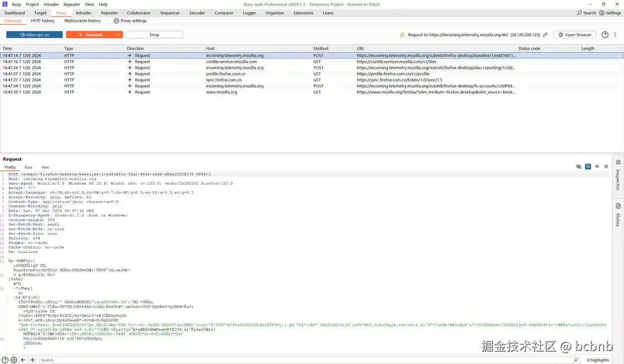Drop the intercepted request
Viewport: 624px width, 364px height.
154,35
